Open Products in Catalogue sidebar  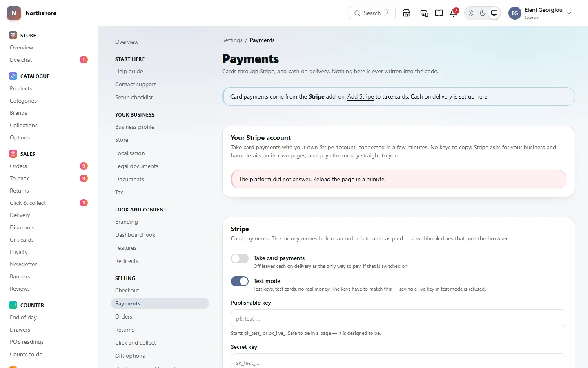(x=49, y=88)
